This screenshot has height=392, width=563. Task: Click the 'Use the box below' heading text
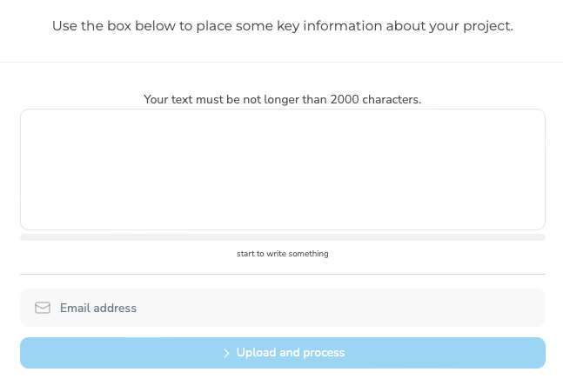click(x=283, y=26)
